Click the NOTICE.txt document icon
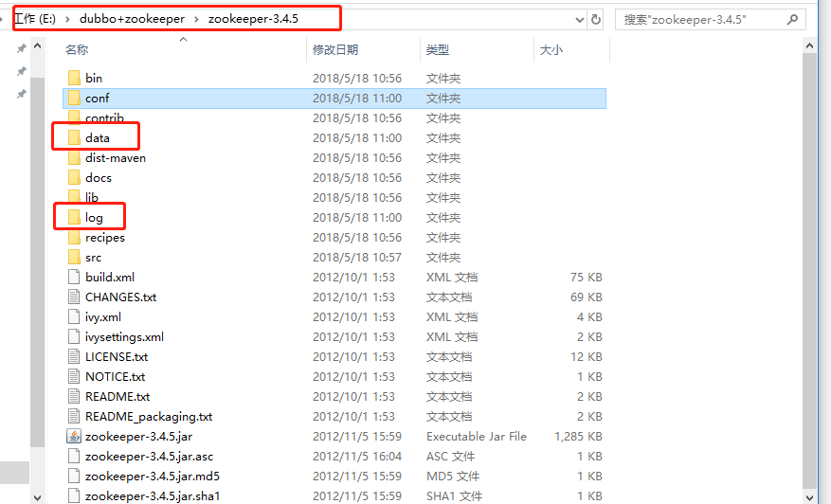This screenshot has width=831, height=504. tap(74, 376)
